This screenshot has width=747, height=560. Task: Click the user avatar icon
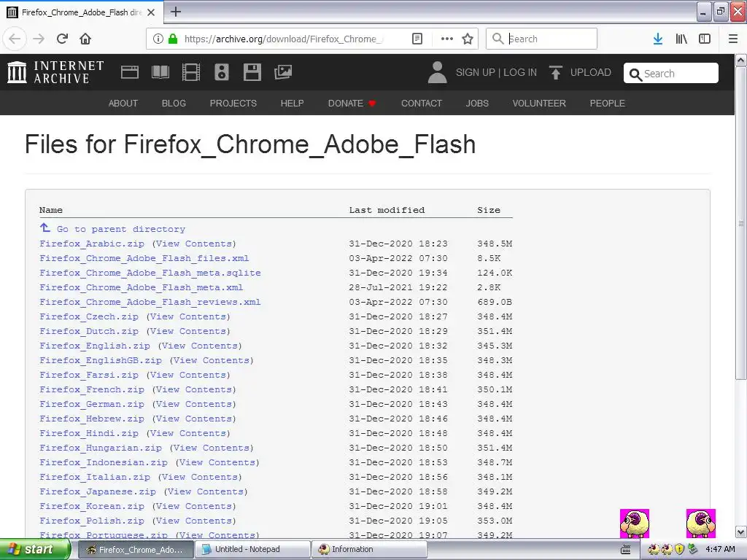(437, 72)
